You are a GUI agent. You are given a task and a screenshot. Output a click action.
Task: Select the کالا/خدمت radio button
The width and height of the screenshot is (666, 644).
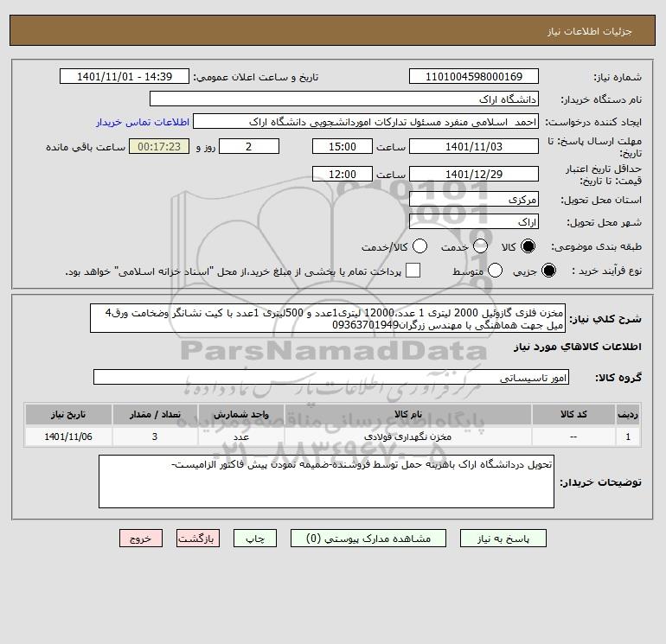pyautogui.click(x=420, y=246)
